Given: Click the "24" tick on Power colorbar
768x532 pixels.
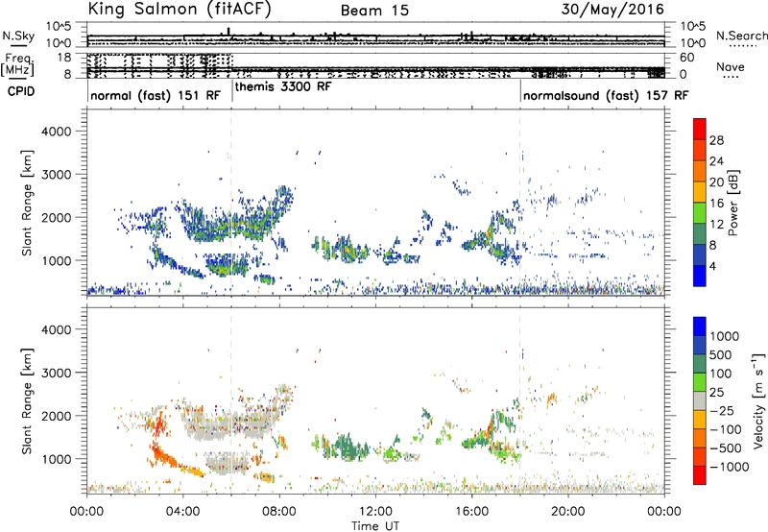Looking at the screenshot, I should 716,161.
